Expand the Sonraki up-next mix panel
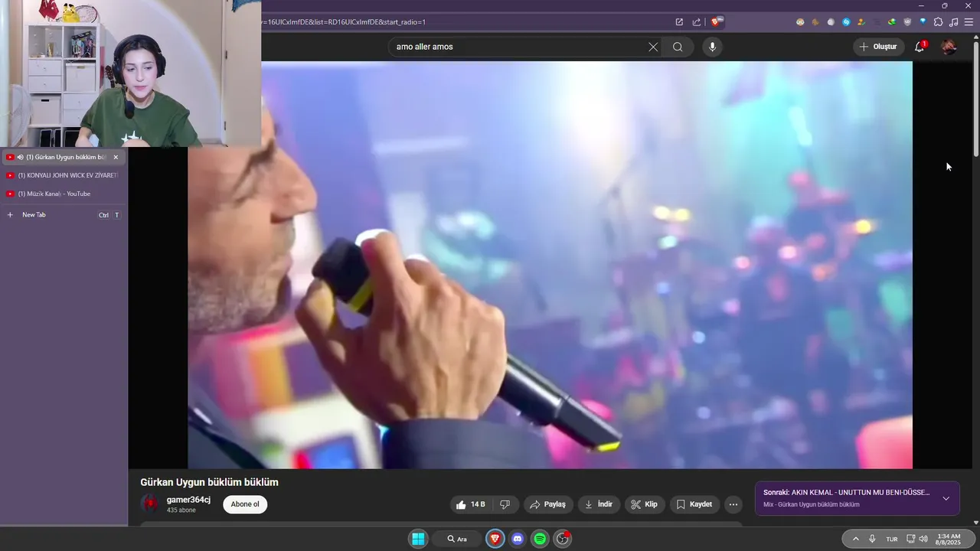This screenshot has height=551, width=980. pyautogui.click(x=946, y=498)
